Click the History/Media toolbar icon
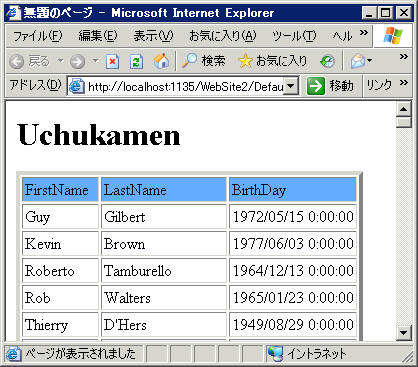This screenshot has height=367, width=418. coord(327,61)
